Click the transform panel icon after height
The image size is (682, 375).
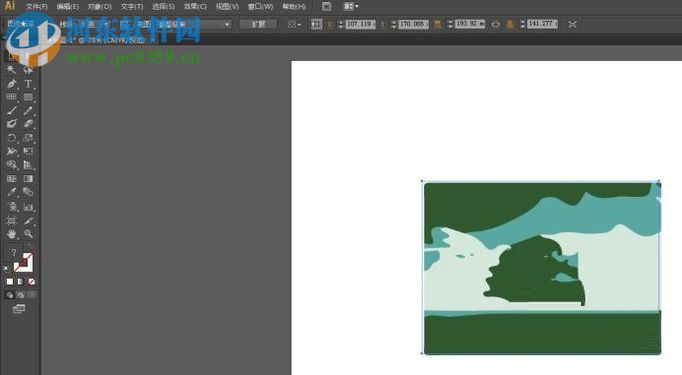click(572, 24)
